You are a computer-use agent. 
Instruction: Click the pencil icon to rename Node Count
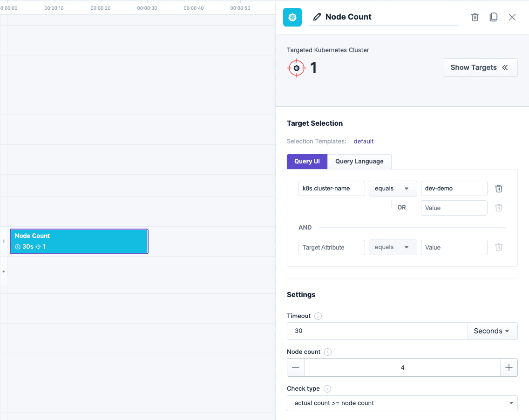317,17
